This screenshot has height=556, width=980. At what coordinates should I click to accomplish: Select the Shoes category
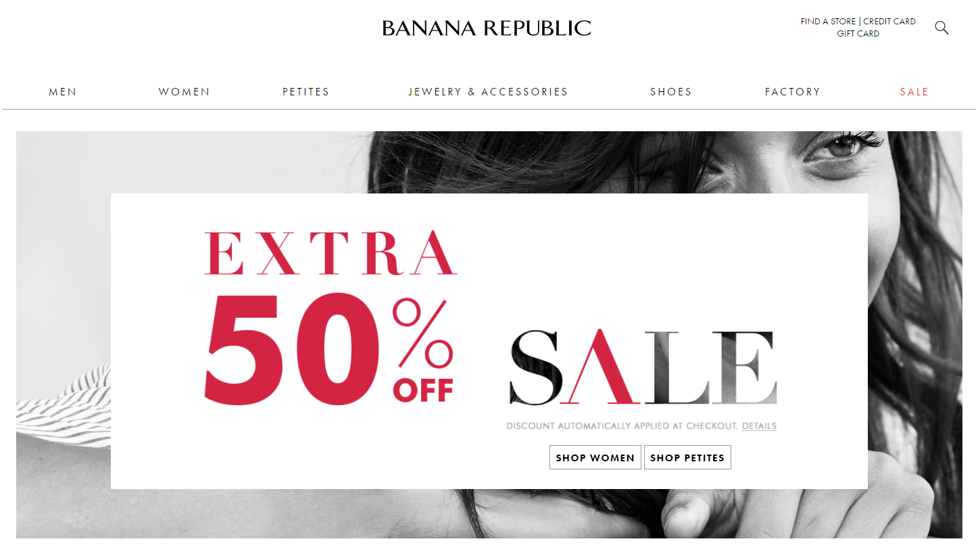click(671, 92)
